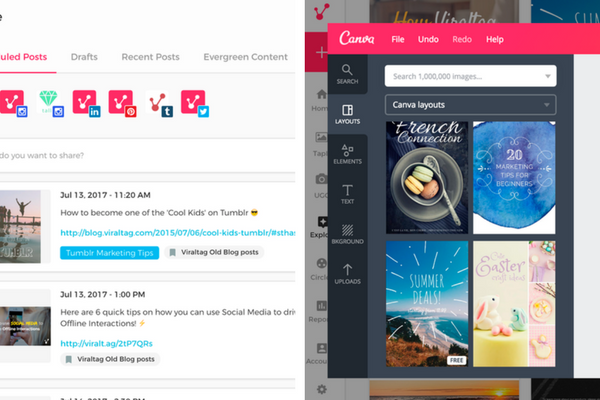Viewport: 600px width, 400px height.
Task: Open the Bkground panel in Canva
Action: (x=347, y=234)
